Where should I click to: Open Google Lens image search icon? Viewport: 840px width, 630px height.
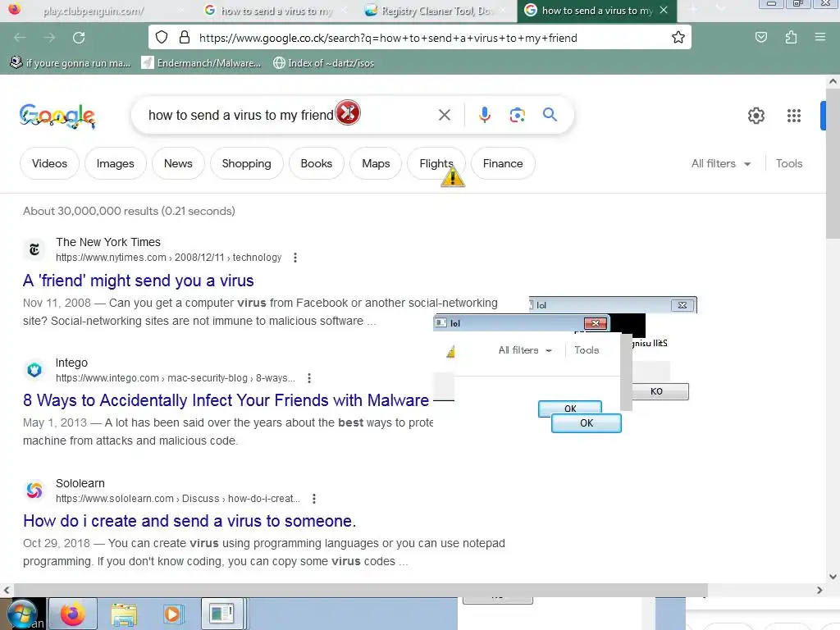(517, 115)
